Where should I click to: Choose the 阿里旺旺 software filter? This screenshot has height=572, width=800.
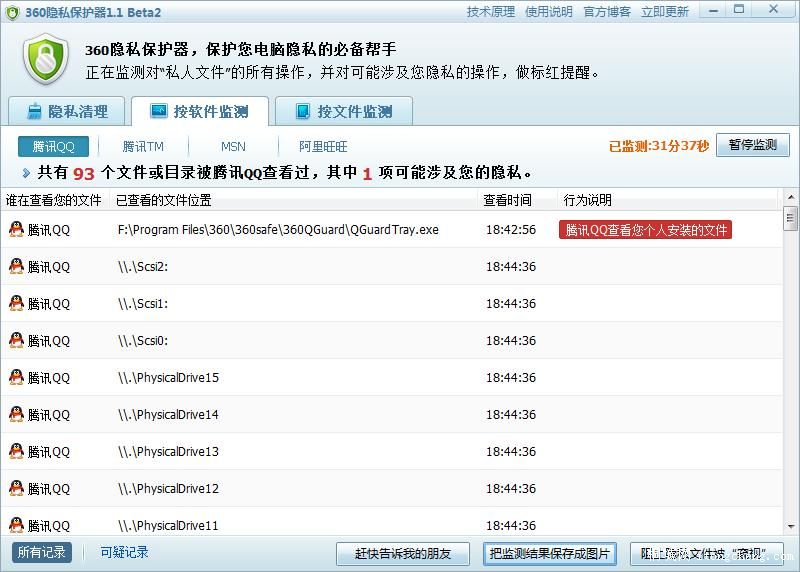323,146
